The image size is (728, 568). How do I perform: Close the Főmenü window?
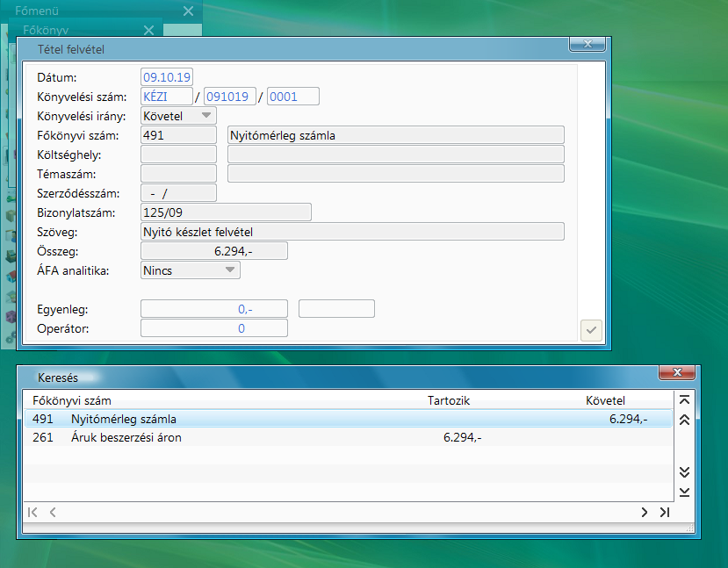click(x=188, y=11)
